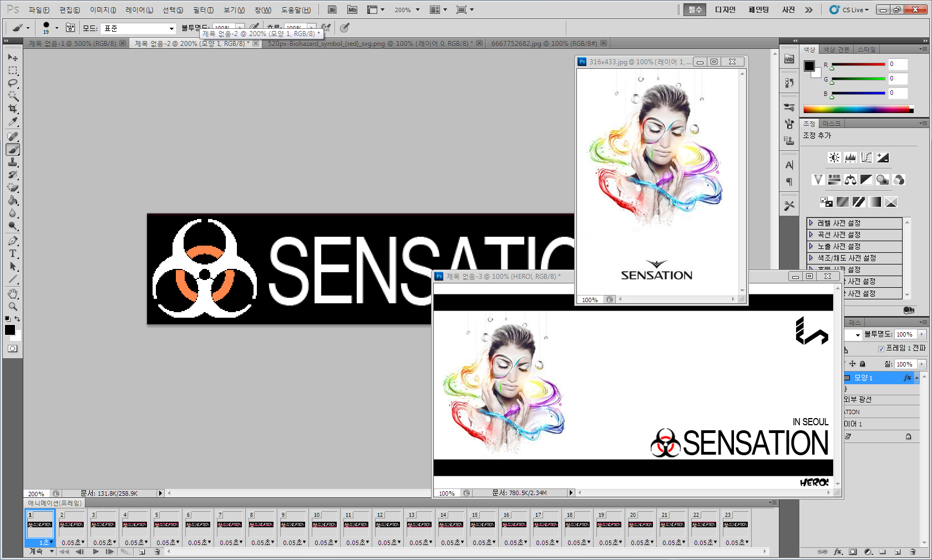Open the CS Live button
Image resolution: width=932 pixels, height=560 pixels.
point(849,9)
